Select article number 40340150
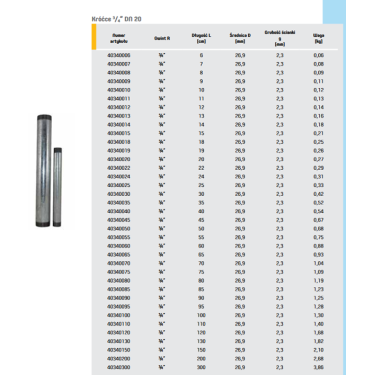 pos(119,350)
